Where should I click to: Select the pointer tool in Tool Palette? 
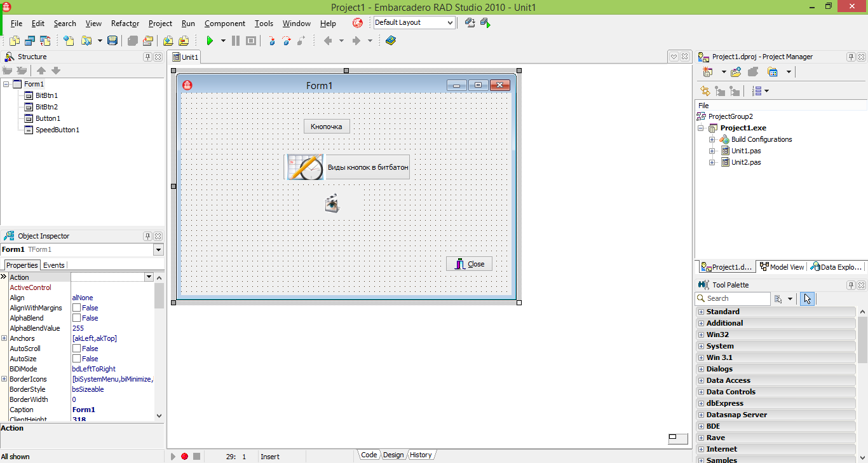[807, 298]
